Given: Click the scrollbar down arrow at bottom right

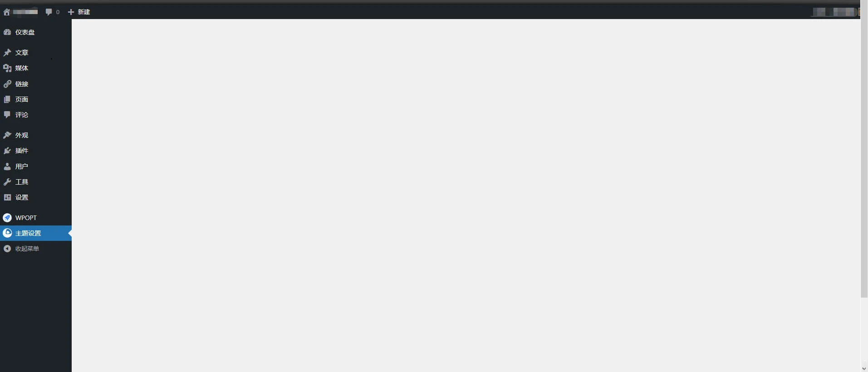Looking at the screenshot, I should point(864,368).
